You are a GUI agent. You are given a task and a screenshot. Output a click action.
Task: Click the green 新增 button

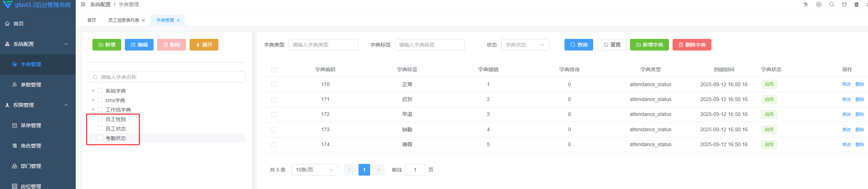pyautogui.click(x=107, y=45)
